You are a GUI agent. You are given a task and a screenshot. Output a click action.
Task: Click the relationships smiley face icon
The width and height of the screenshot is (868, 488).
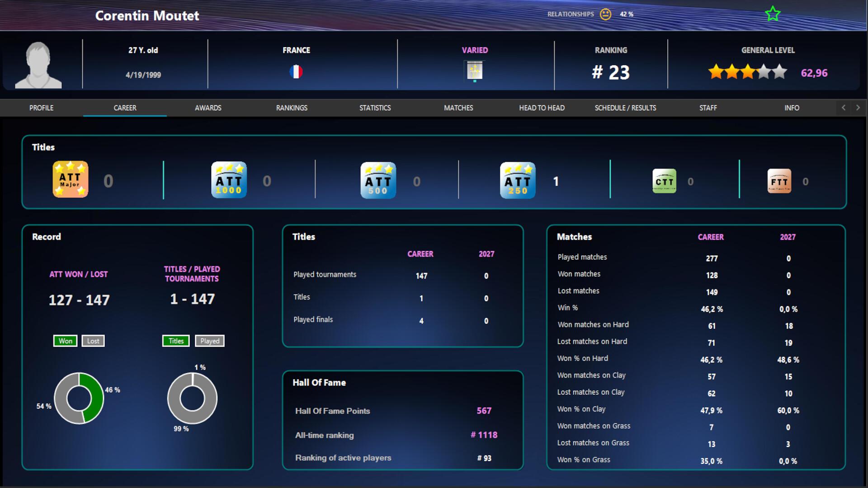tap(604, 14)
